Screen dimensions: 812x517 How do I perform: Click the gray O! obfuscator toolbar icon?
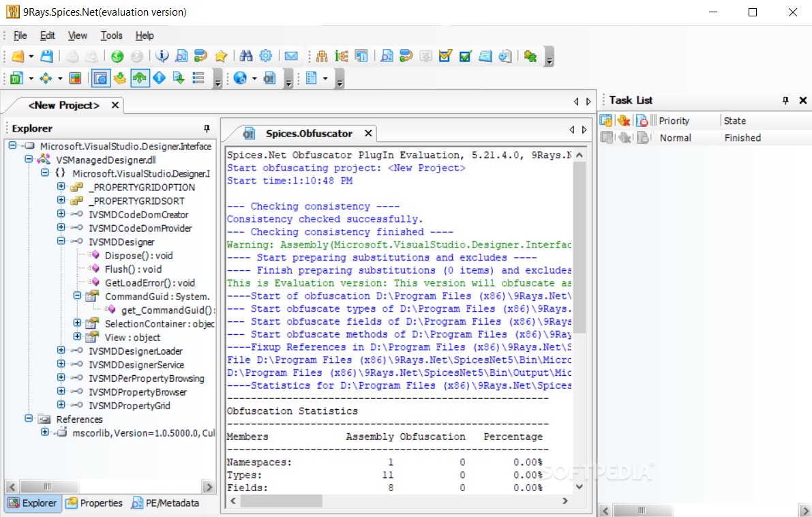click(x=269, y=78)
